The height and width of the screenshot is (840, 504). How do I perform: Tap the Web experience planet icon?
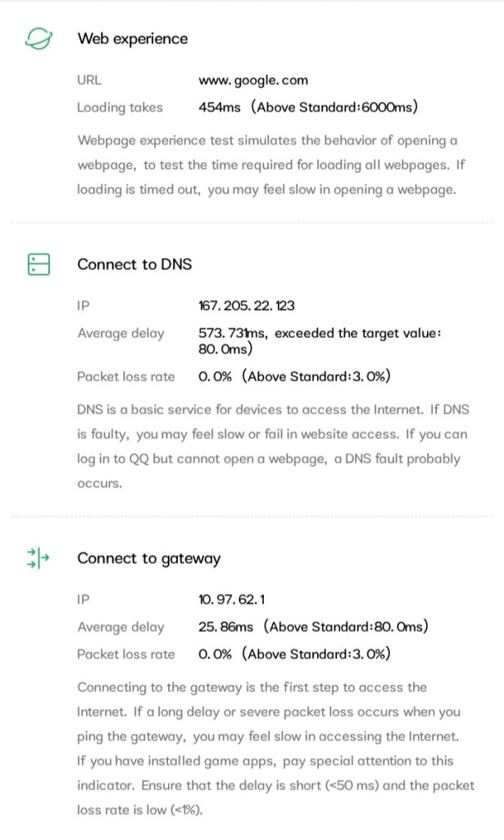tap(38, 39)
